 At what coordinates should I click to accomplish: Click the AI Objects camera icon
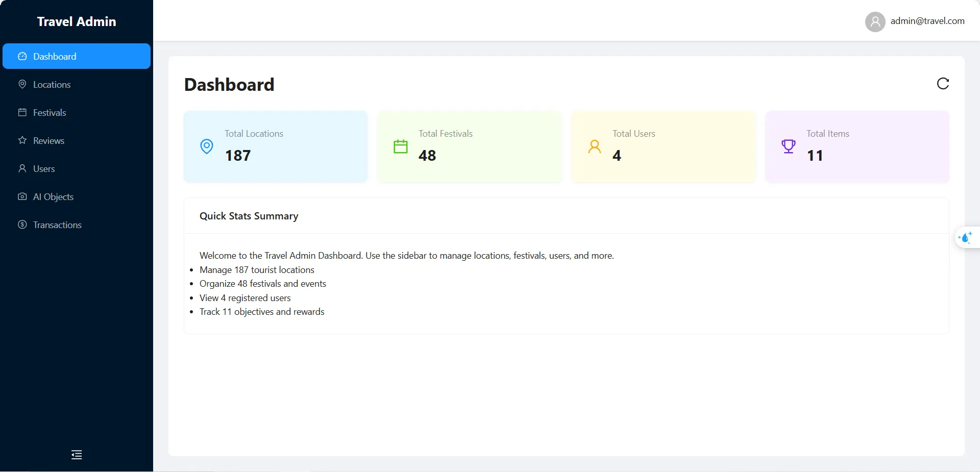pyautogui.click(x=22, y=196)
